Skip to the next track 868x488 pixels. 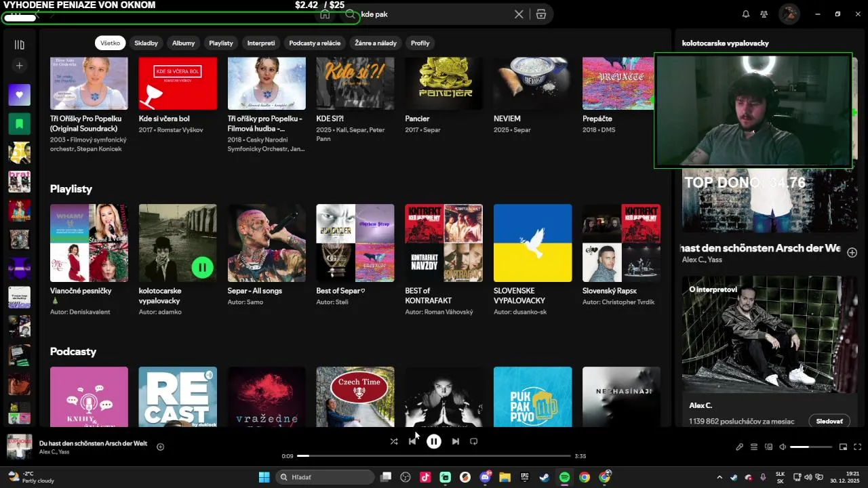tap(456, 441)
